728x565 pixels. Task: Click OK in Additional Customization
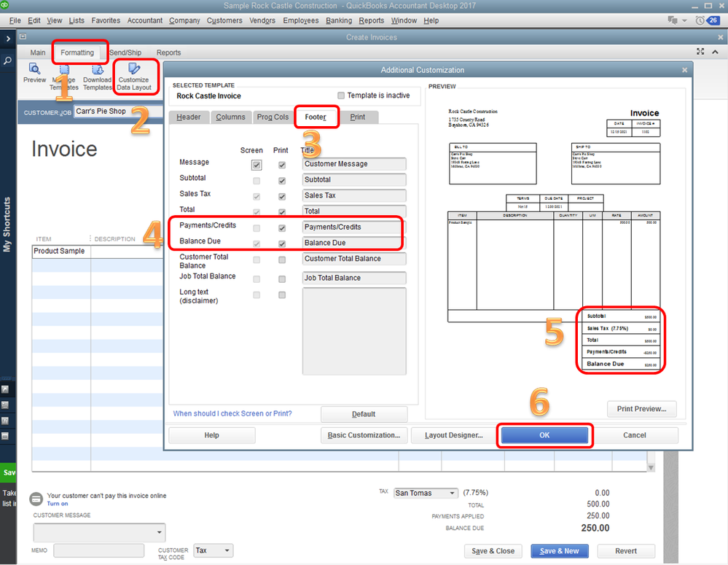[x=544, y=435]
